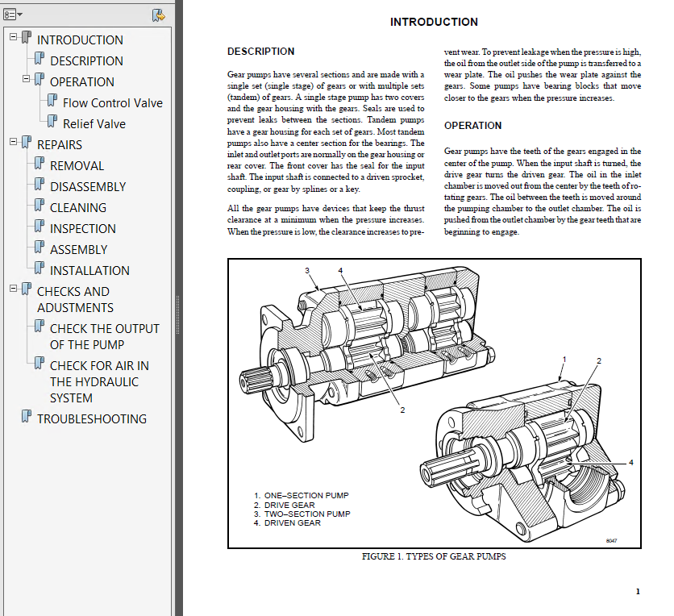Jump to the DESCRIPTION bookmark

pos(86,61)
